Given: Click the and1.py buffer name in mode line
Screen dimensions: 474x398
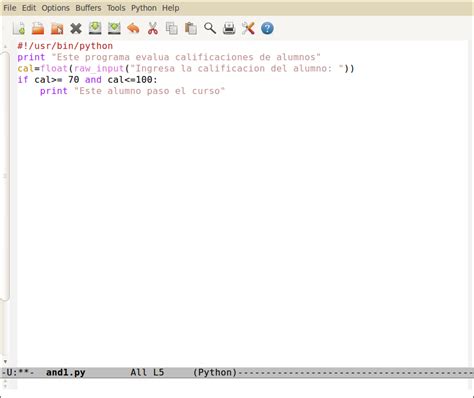Looking at the screenshot, I should [x=66, y=372].
